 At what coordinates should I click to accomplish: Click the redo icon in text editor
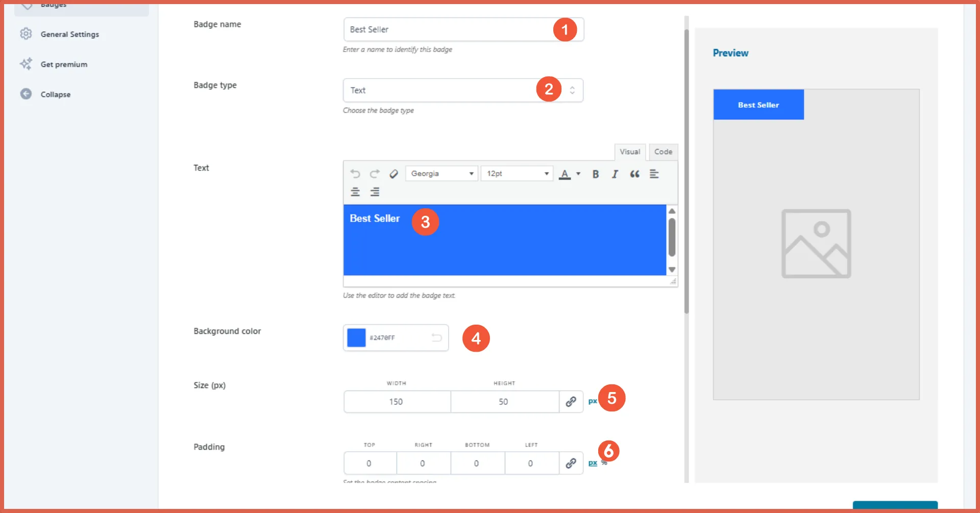pyautogui.click(x=375, y=174)
